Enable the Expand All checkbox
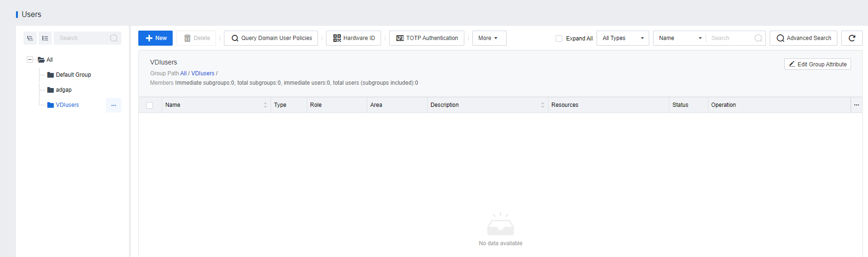Viewport: 868px width, 257px height. coord(559,39)
